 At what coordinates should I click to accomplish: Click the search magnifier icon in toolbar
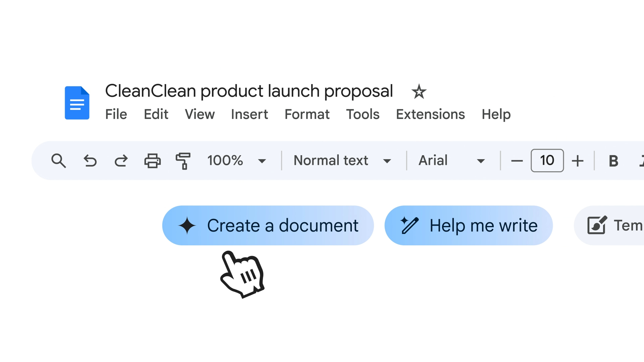pyautogui.click(x=59, y=161)
